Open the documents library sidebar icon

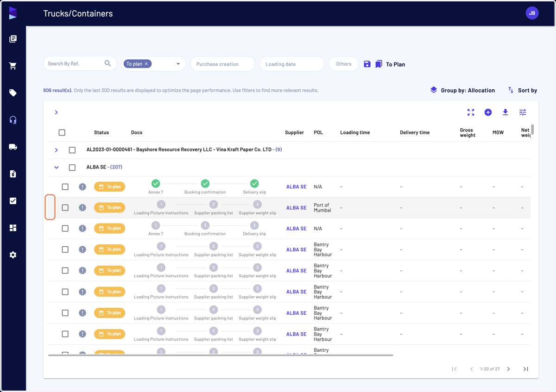13,39
